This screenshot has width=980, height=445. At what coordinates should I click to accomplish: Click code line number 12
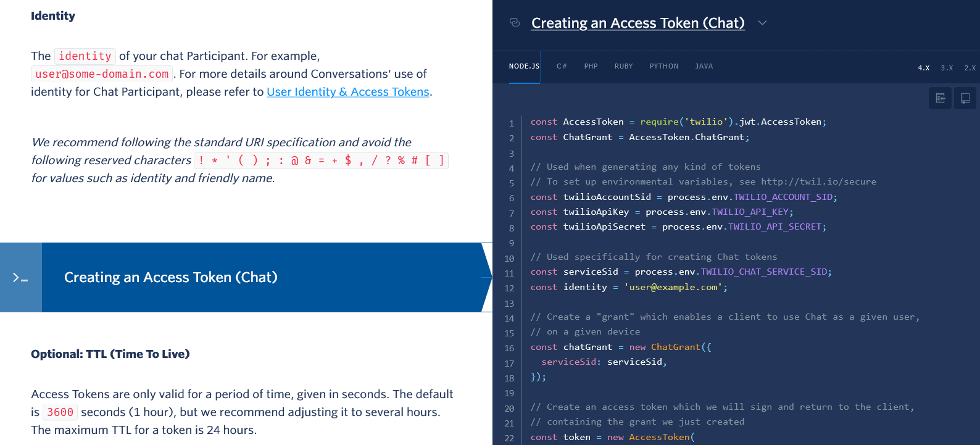[509, 288]
